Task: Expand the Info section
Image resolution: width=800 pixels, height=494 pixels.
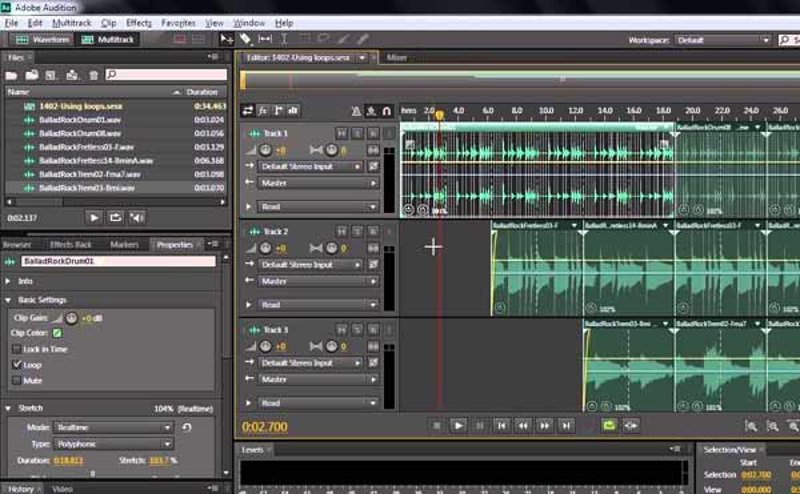Action: tap(8, 281)
